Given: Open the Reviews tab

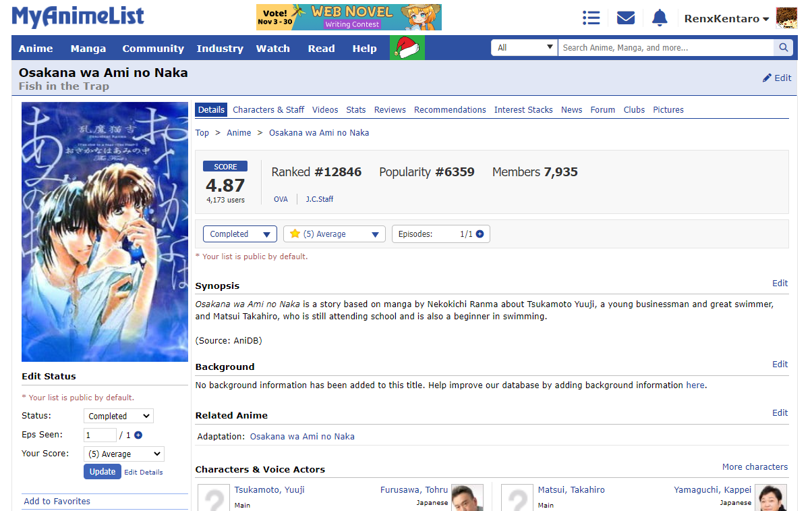Looking at the screenshot, I should pos(390,110).
